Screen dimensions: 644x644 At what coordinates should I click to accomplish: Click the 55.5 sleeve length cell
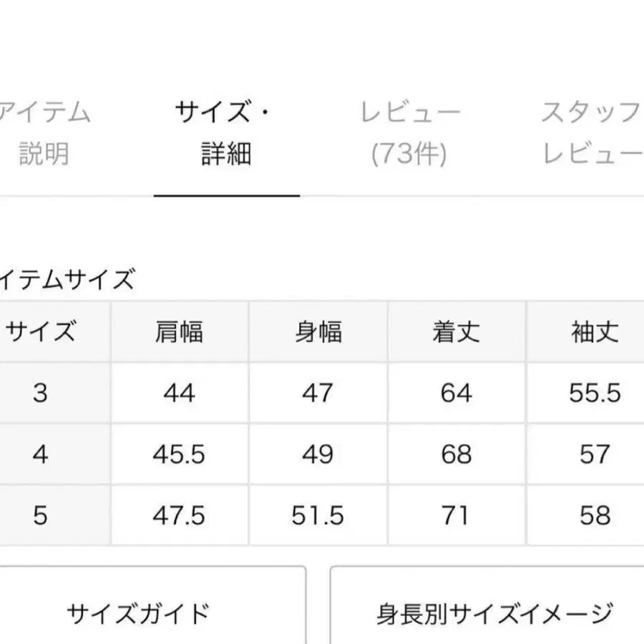pos(594,393)
